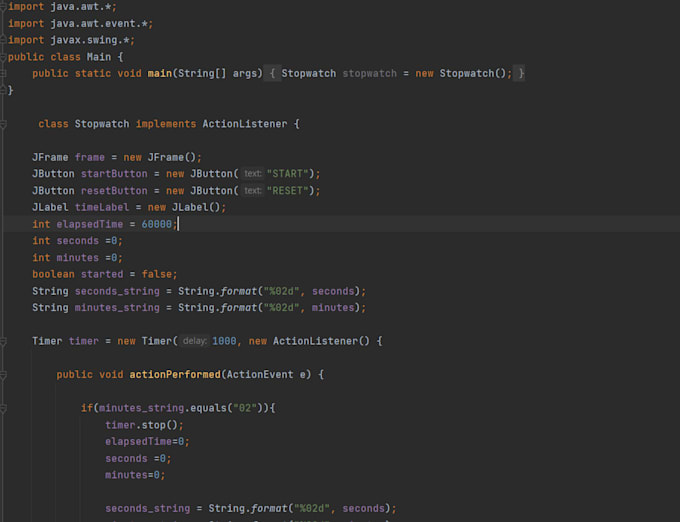Click the "START" string literal
Image resolution: width=680 pixels, height=522 pixels.
[x=287, y=174]
